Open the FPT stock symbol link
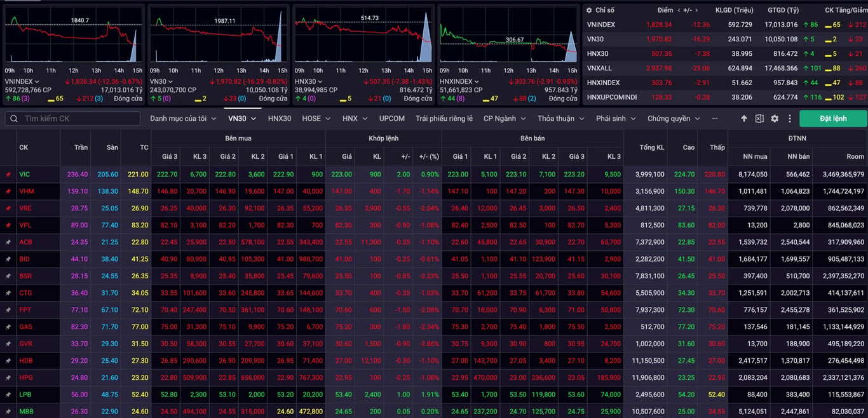This screenshot has height=418, width=868. click(25, 310)
